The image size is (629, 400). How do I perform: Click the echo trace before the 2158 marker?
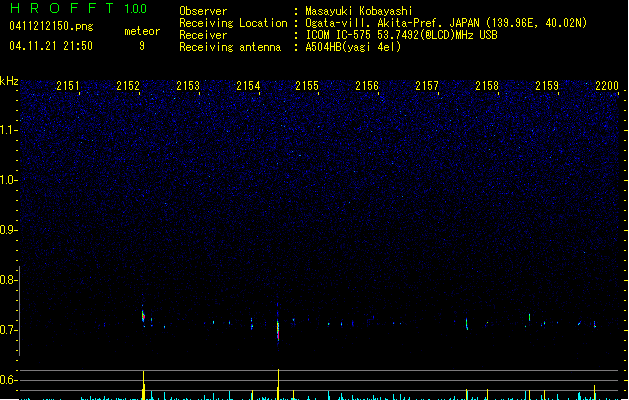pyautogui.click(x=467, y=324)
